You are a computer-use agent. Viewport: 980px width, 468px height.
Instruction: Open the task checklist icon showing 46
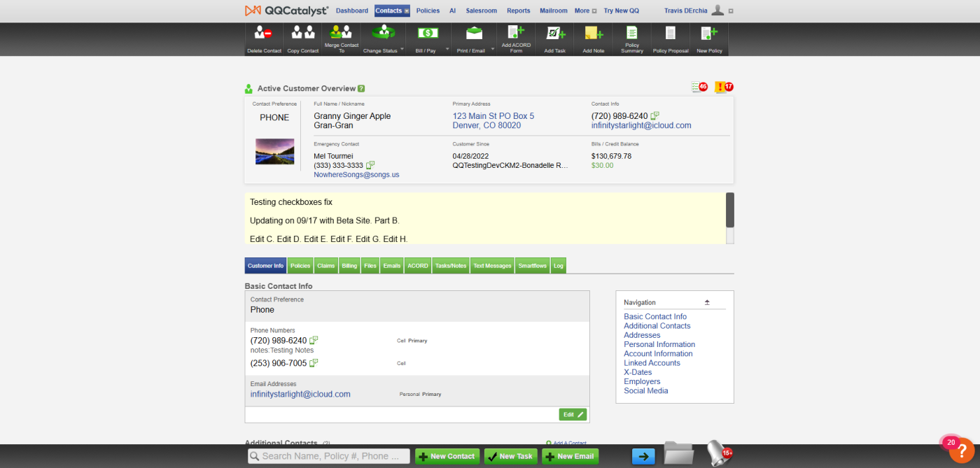click(699, 87)
